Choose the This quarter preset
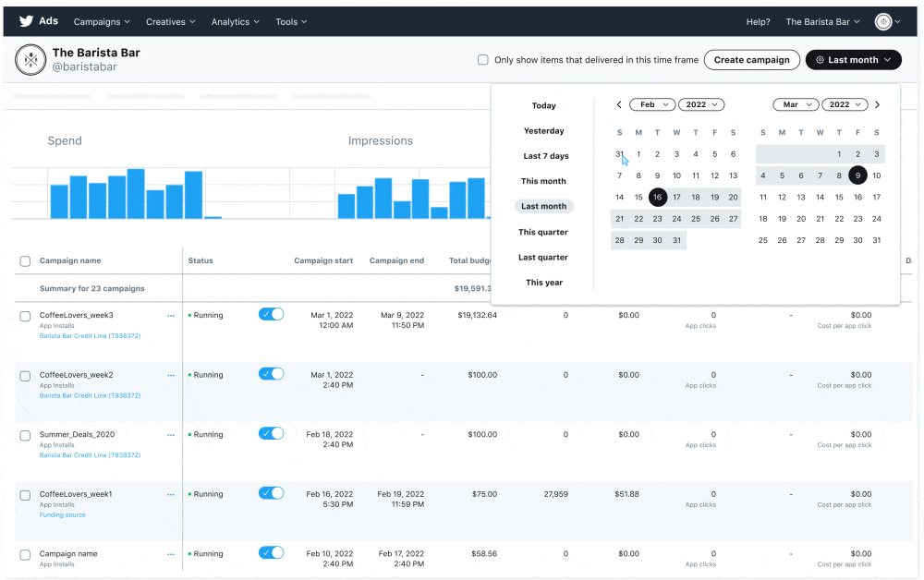The height and width of the screenshot is (580, 924). 543,232
